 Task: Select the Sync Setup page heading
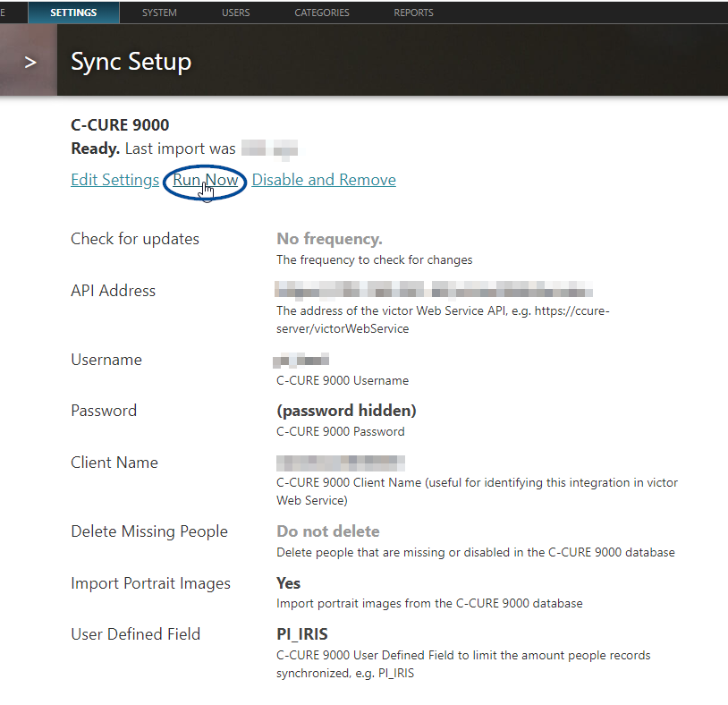pyautogui.click(x=131, y=62)
